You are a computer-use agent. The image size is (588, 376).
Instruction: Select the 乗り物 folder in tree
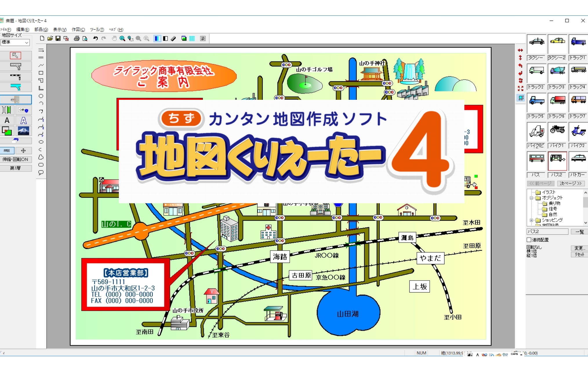551,203
